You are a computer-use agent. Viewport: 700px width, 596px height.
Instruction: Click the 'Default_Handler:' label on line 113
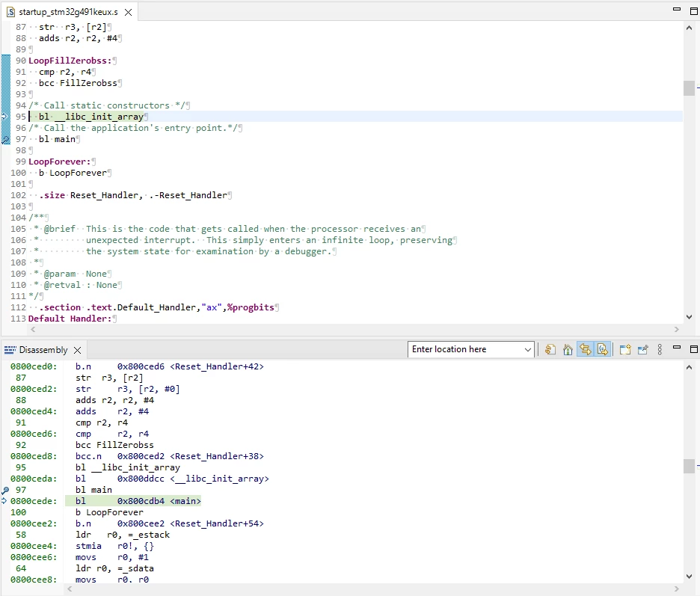[x=70, y=319]
